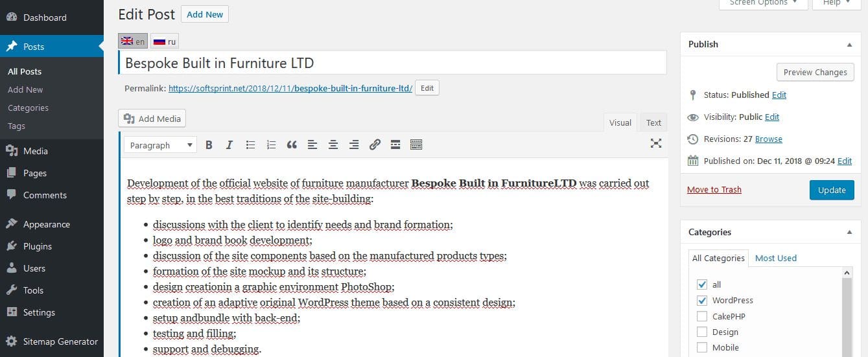This screenshot has height=357, width=868.
Task: Open the Plugins menu
Action: [x=52, y=246]
